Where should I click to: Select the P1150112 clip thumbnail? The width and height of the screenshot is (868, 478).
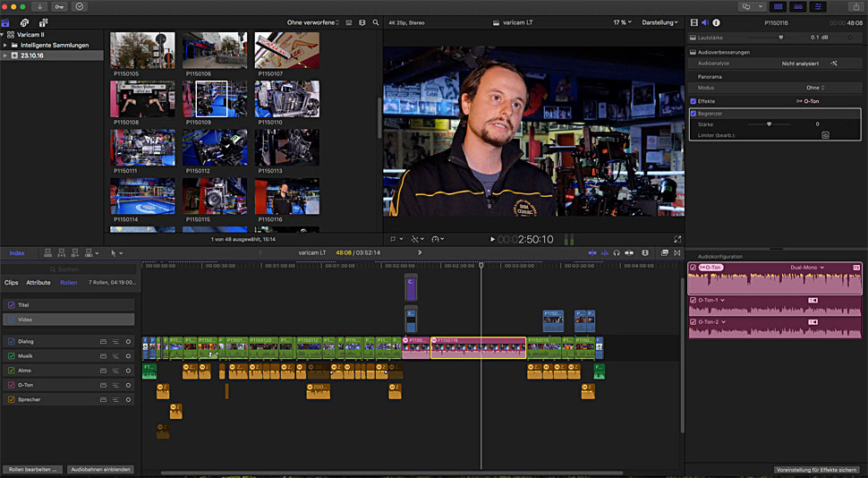coord(215,148)
